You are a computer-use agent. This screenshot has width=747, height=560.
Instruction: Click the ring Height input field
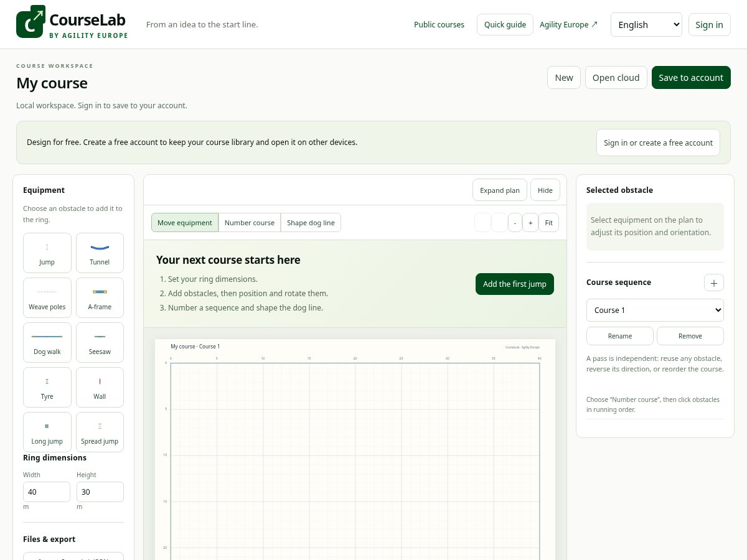100,492
